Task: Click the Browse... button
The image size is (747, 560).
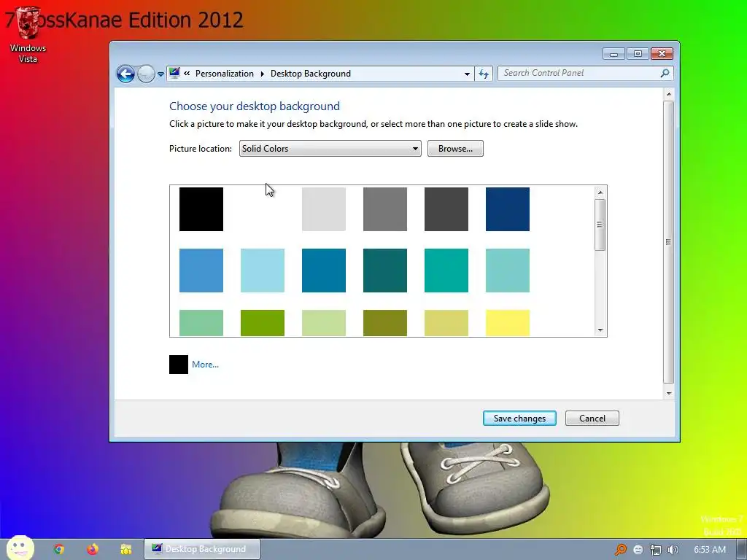Action: [x=455, y=149]
